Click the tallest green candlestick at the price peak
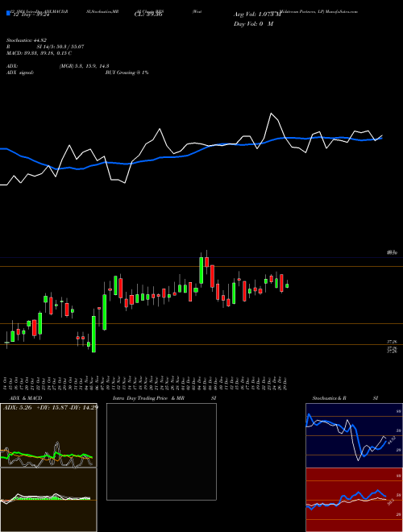 click(x=201, y=270)
